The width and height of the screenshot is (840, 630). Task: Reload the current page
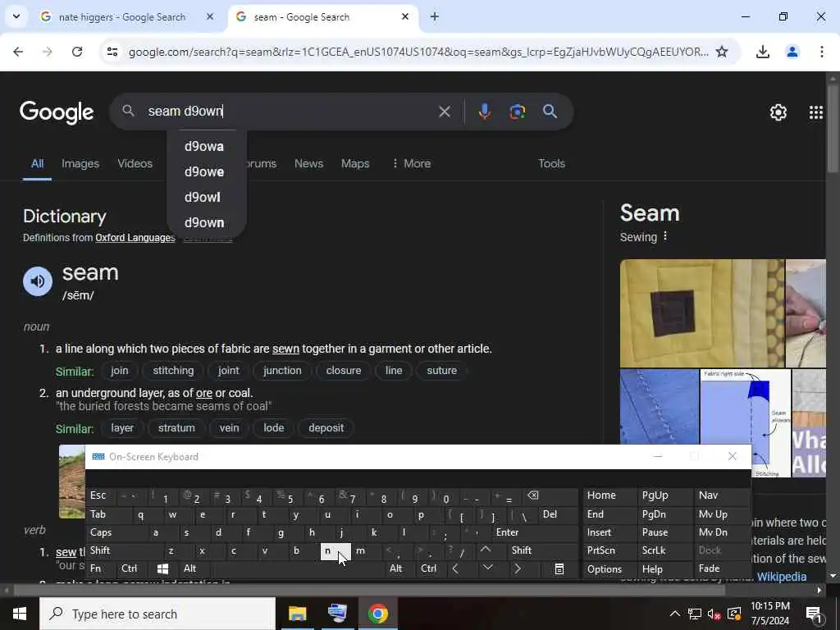click(77, 52)
